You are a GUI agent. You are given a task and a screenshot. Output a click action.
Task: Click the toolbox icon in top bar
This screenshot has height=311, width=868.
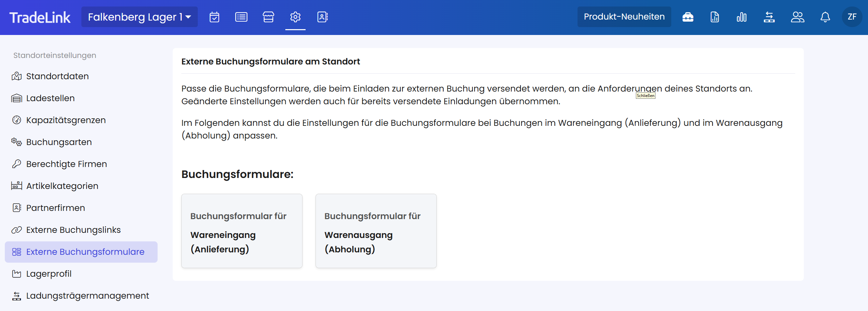coord(688,17)
